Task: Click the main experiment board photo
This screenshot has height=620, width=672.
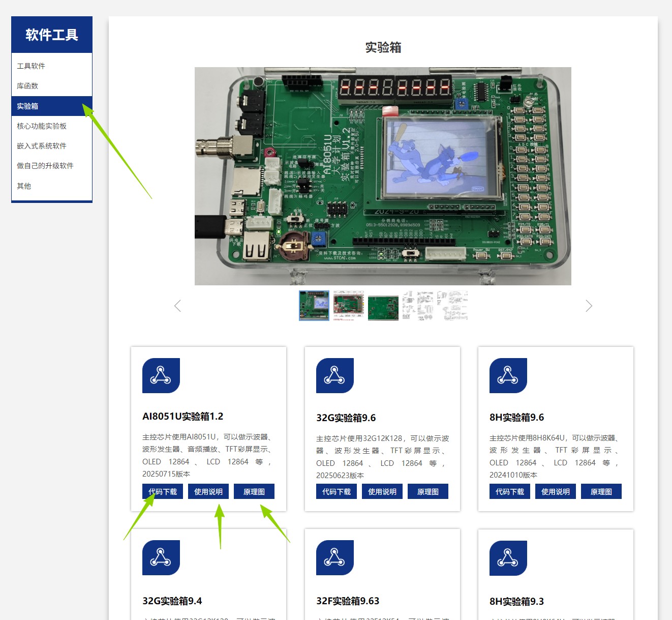Action: tap(383, 176)
